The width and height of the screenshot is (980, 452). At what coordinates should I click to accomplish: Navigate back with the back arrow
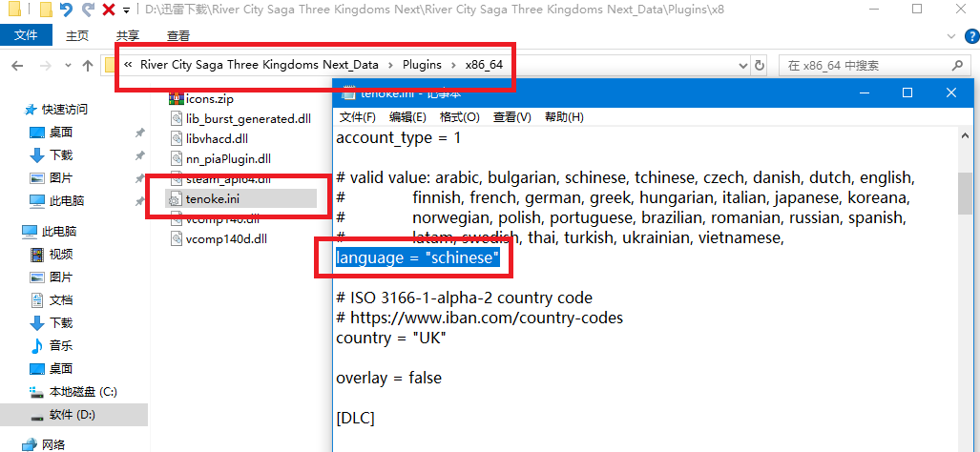click(x=17, y=66)
